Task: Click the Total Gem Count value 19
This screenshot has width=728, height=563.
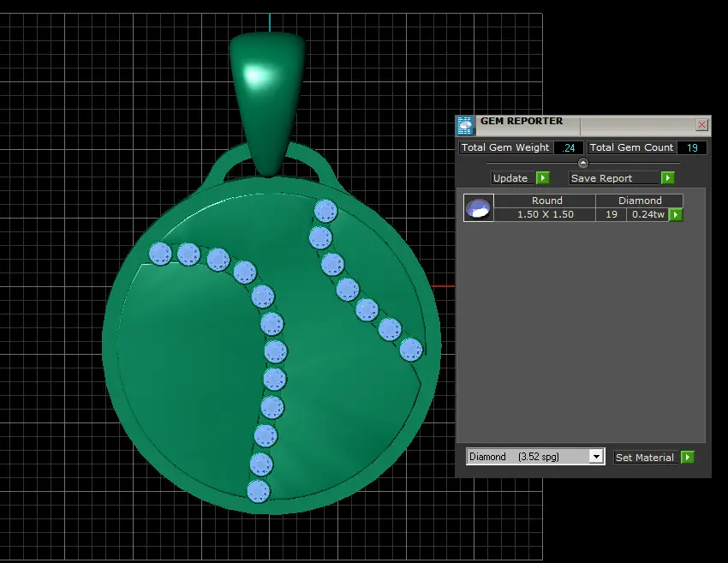Action: coord(692,147)
